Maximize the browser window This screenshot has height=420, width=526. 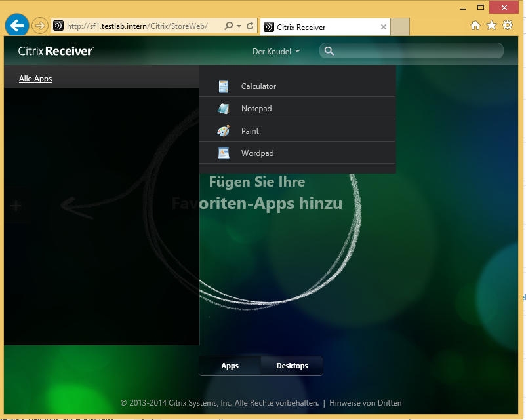click(481, 7)
